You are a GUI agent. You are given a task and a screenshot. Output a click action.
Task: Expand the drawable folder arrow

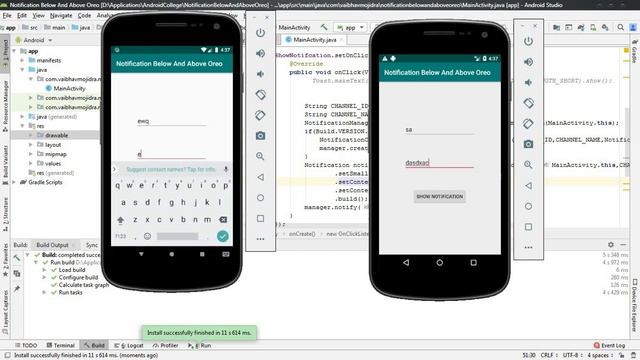31,135
